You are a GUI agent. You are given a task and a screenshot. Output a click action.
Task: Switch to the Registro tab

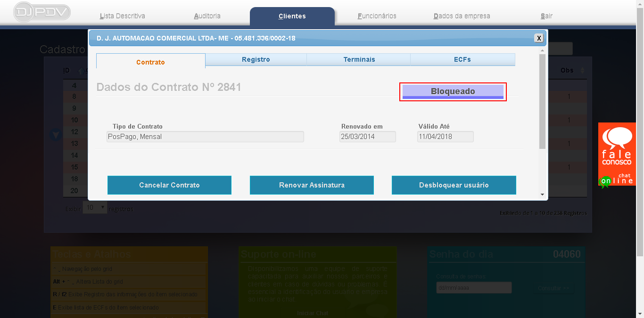[256, 59]
